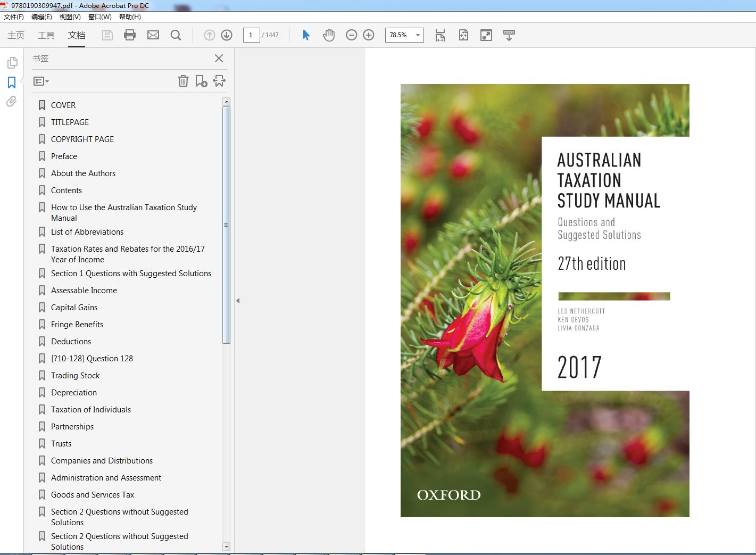The height and width of the screenshot is (555, 756).
Task: Open the read mode keyboard-arrow icon
Action: point(509,35)
